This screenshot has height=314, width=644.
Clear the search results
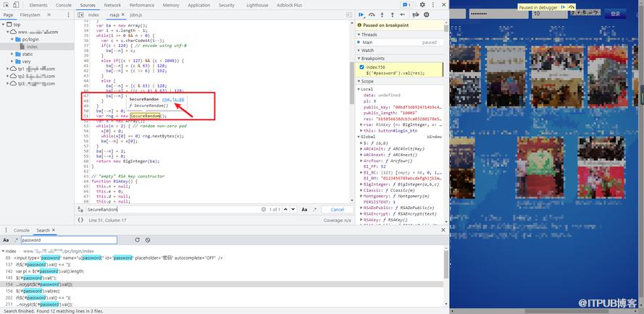coord(148,240)
